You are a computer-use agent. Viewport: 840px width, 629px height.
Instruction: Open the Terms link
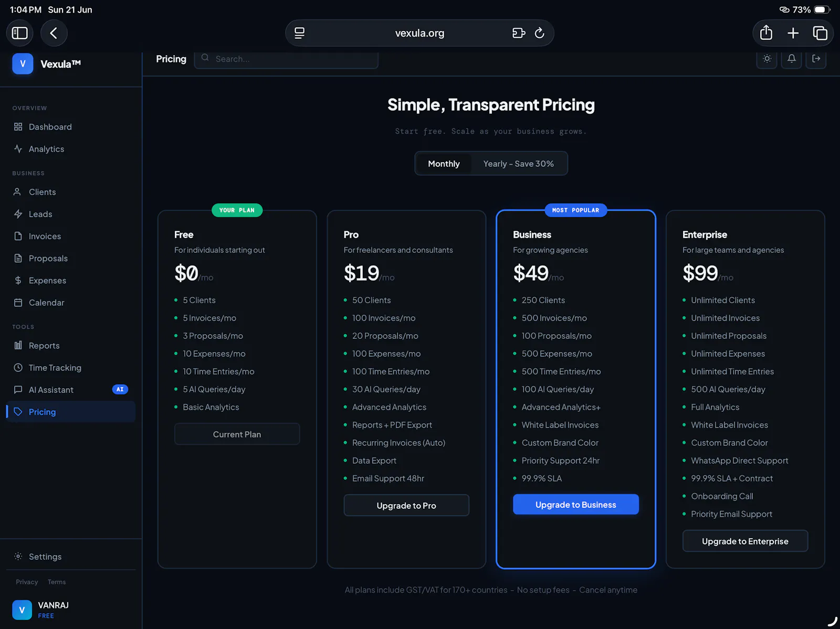point(57,582)
